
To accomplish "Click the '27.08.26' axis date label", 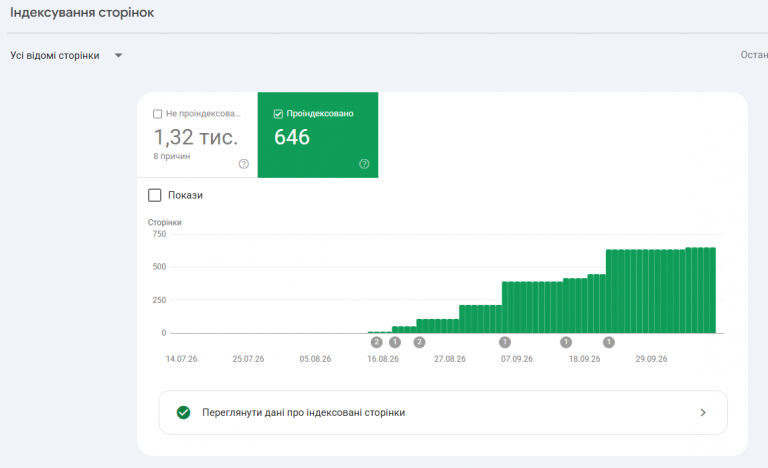I will (450, 359).
